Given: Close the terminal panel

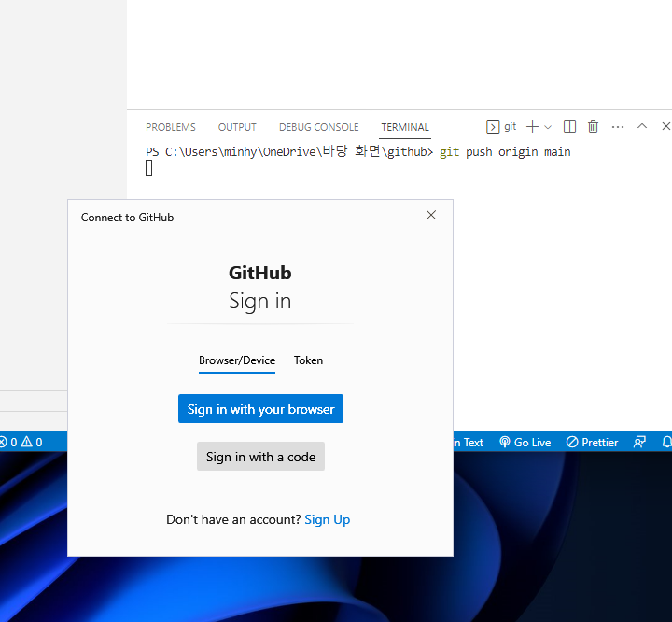Looking at the screenshot, I should [666, 126].
